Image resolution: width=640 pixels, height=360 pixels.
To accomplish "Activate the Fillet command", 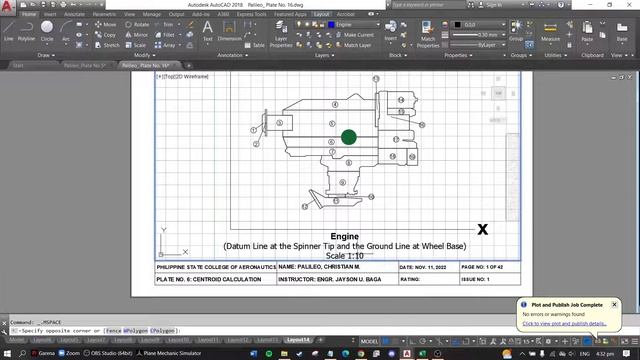I will (165, 35).
